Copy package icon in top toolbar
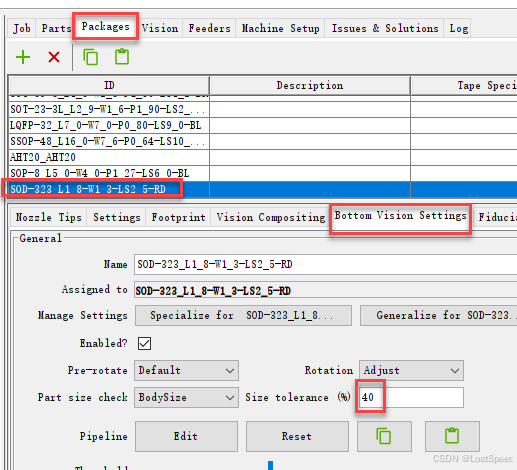This screenshot has height=470, width=517. point(90,57)
